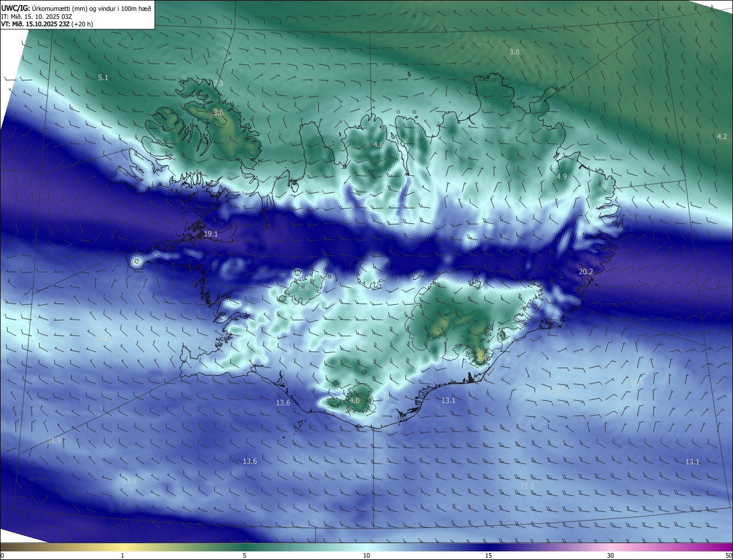Click the 4.2 value label
Viewport: 733px width, 560px height.
[x=722, y=136]
